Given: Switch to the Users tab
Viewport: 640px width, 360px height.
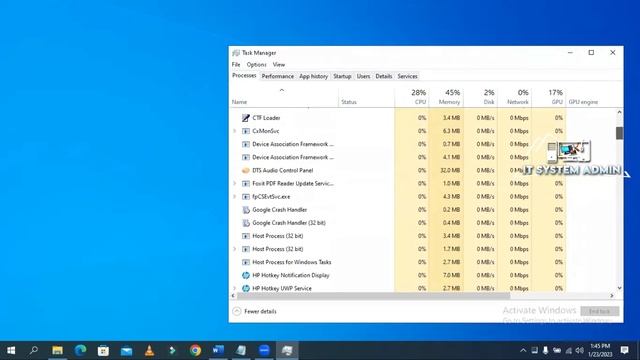Looking at the screenshot, I should tap(363, 76).
